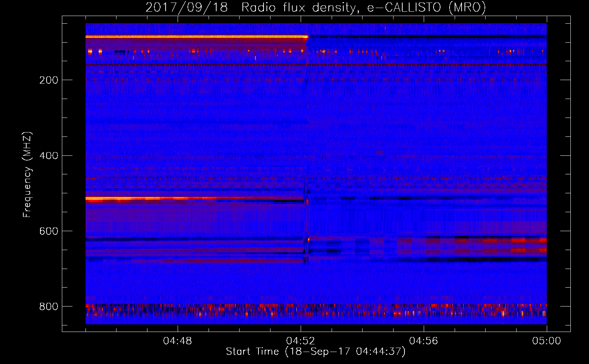Click the 200 frequency tick label

tap(48, 80)
